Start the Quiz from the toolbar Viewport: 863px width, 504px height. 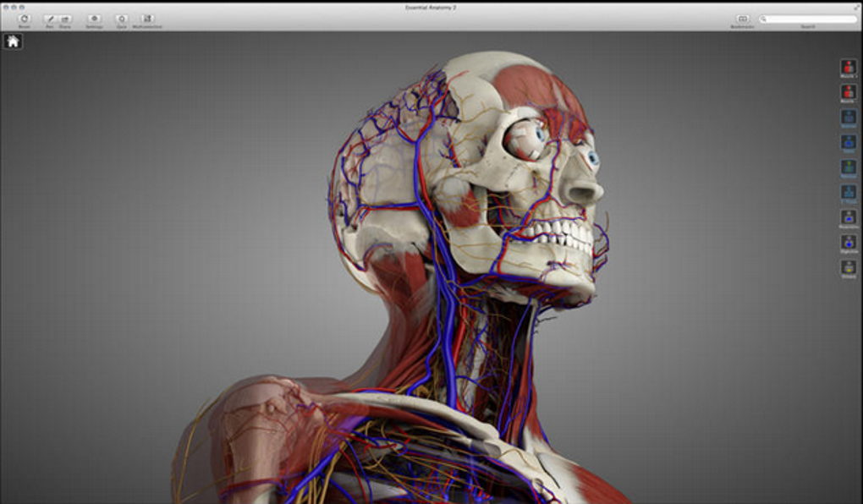click(x=122, y=19)
